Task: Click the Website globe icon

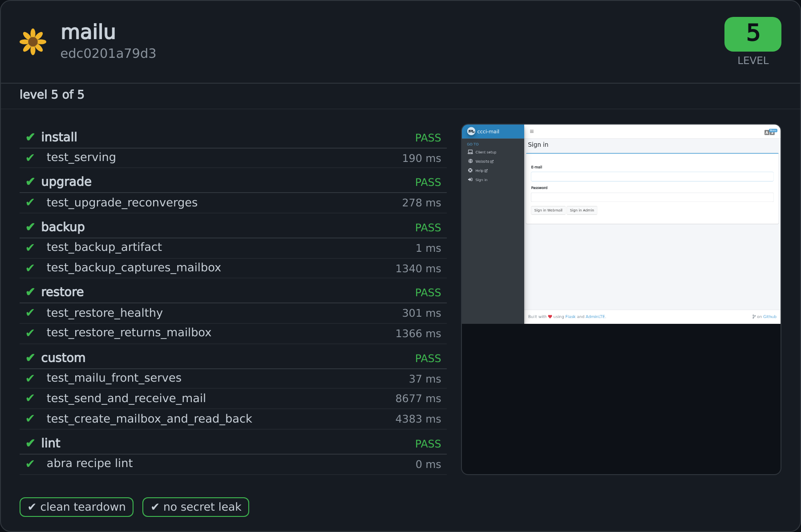Action: pyautogui.click(x=470, y=161)
